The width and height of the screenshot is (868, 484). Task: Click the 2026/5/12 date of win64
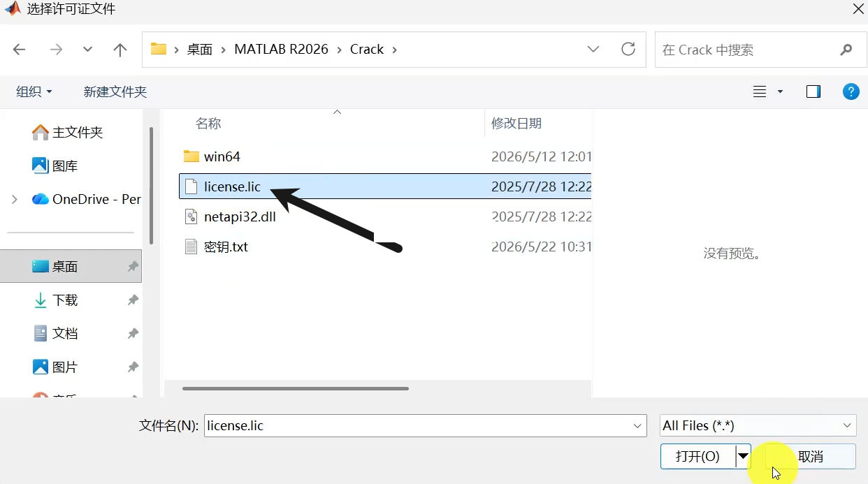click(x=541, y=156)
